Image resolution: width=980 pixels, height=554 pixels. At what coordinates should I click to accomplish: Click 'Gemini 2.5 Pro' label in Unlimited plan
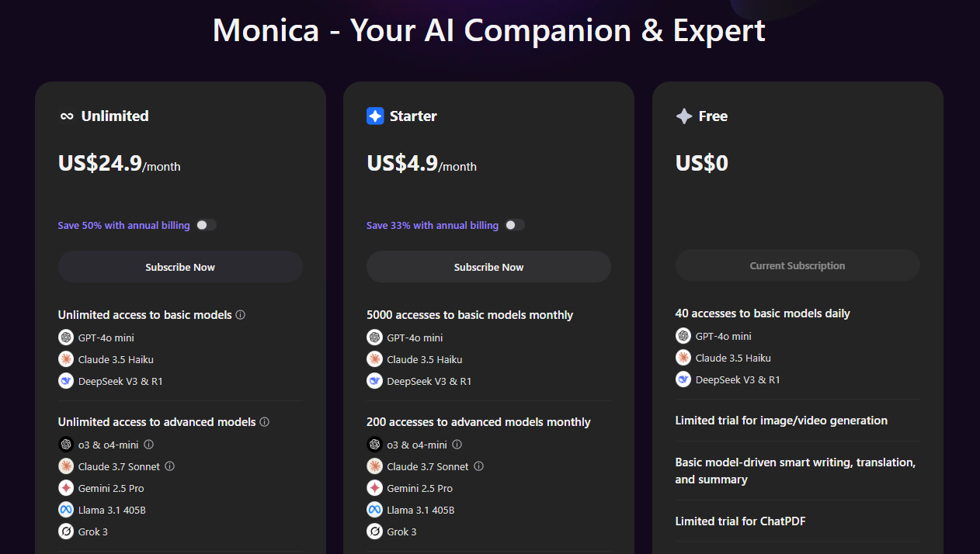point(111,488)
